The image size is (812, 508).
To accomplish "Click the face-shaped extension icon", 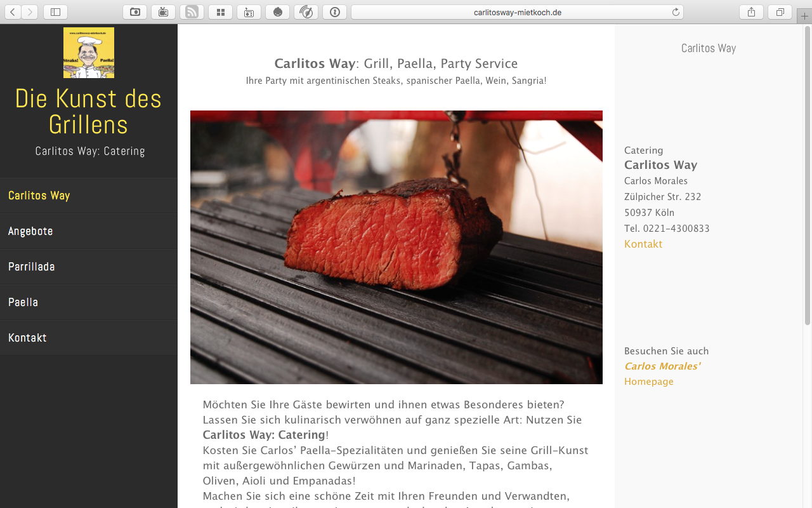I will click(x=277, y=12).
